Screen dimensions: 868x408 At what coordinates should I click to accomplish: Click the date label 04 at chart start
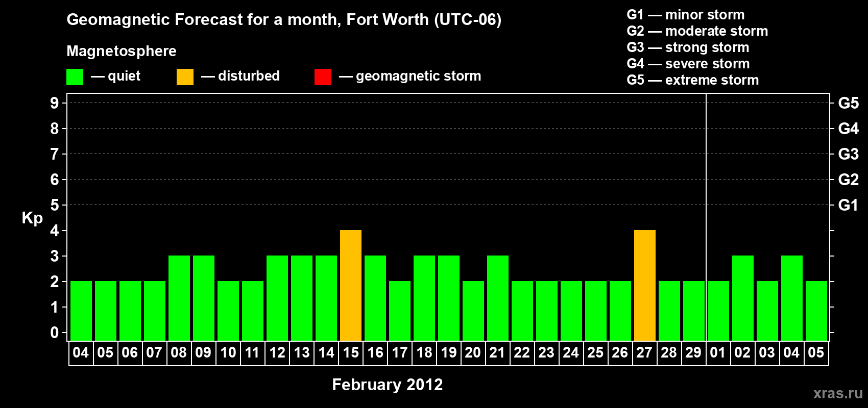tap(81, 352)
